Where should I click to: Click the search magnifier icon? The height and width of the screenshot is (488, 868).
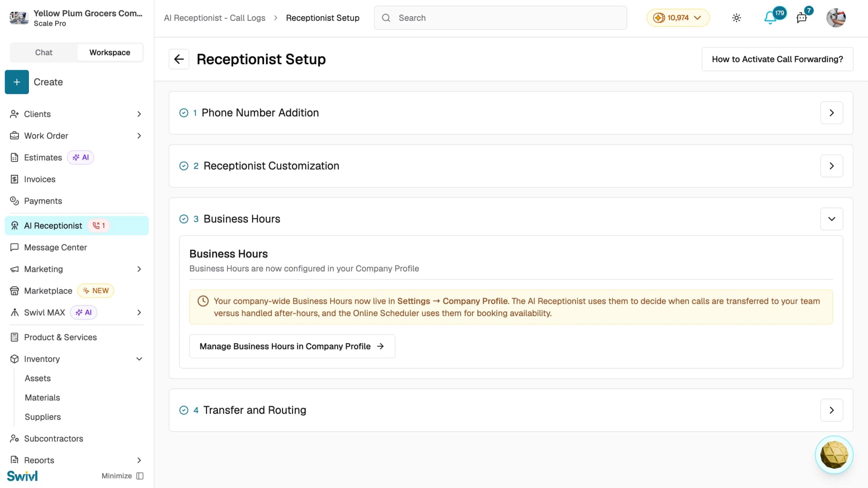pyautogui.click(x=386, y=18)
